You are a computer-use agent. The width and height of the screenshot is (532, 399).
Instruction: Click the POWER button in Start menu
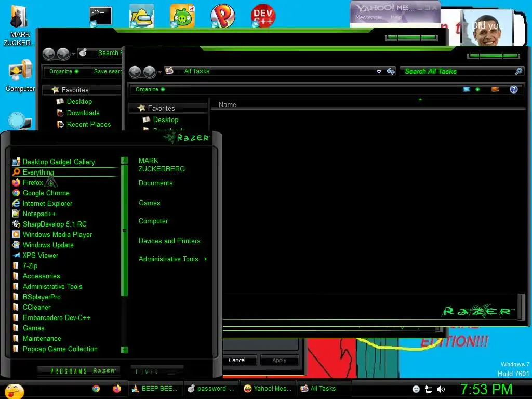point(157,371)
